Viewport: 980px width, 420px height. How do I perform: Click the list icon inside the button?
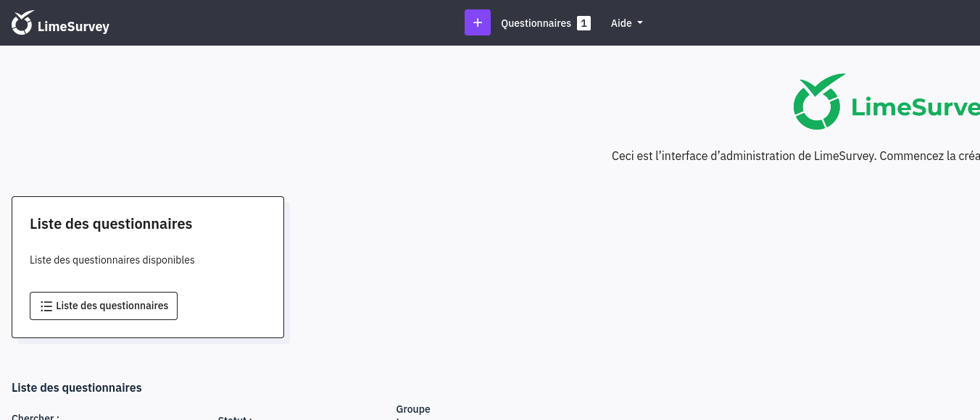point(46,306)
